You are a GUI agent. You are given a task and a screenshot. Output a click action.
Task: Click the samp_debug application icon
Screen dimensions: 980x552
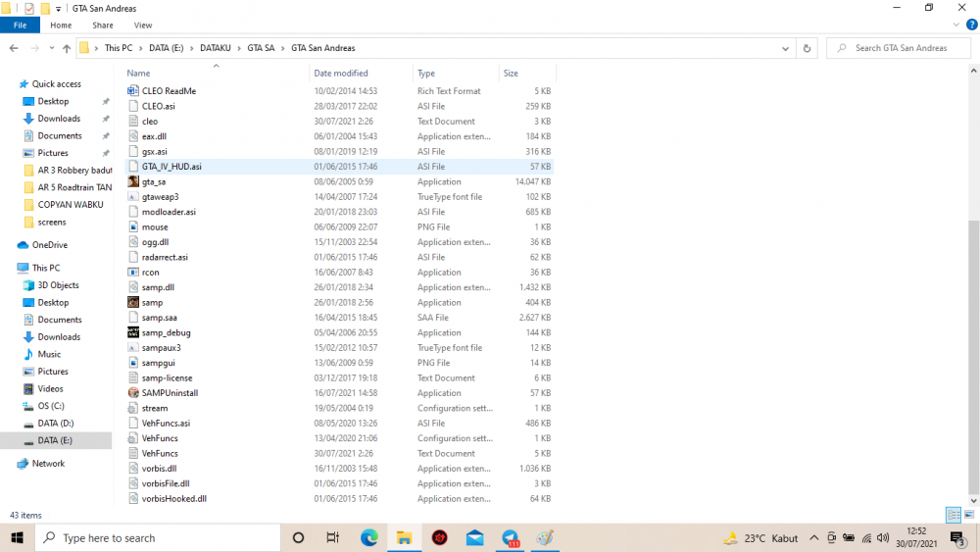[x=133, y=332]
